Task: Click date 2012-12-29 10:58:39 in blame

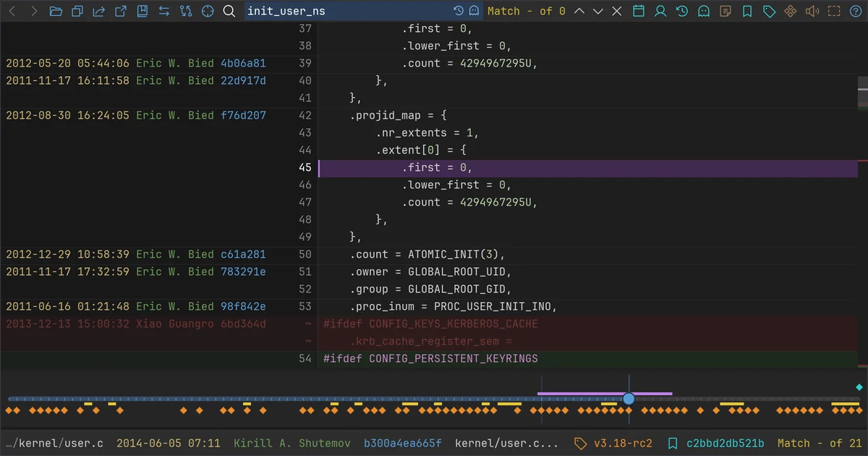Action: click(68, 254)
